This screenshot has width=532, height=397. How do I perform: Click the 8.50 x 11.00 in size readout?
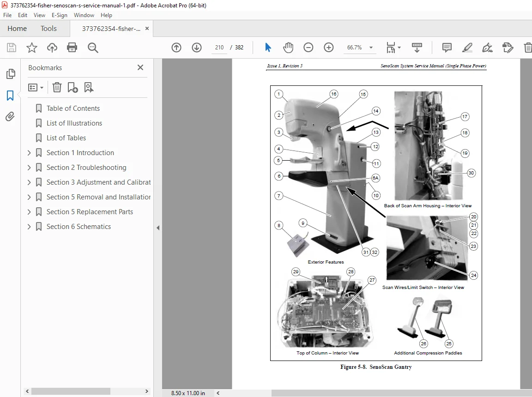point(188,393)
